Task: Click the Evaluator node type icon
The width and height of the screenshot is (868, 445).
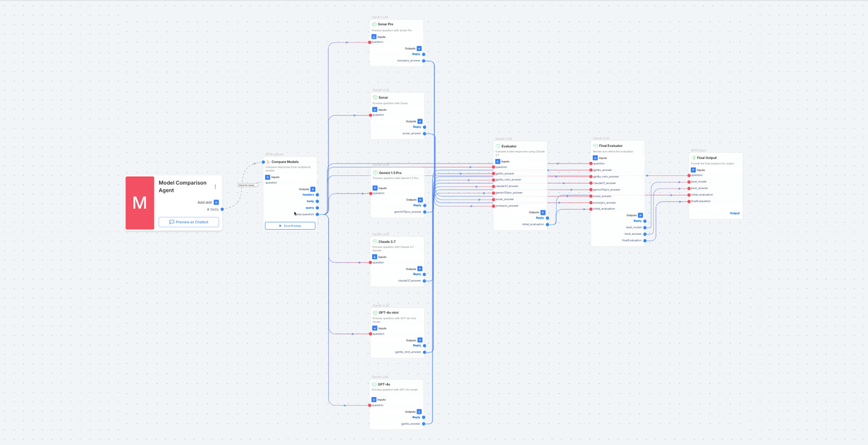Action: click(x=498, y=146)
